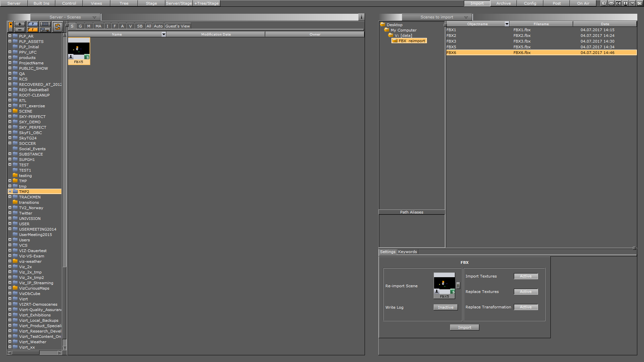
Task: Click the Auto view mode icon
Action: (158, 26)
